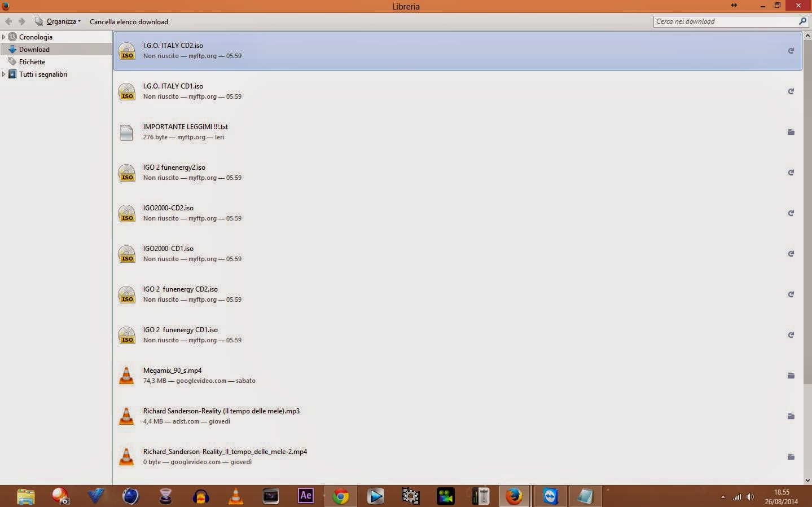
Task: Open containing folder for IMPORTANTE LEGGIMI !!!.txt
Action: (x=791, y=132)
